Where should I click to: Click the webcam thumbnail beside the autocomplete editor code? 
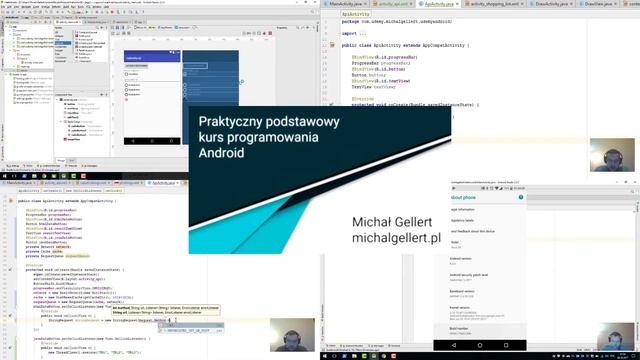coord(292,335)
